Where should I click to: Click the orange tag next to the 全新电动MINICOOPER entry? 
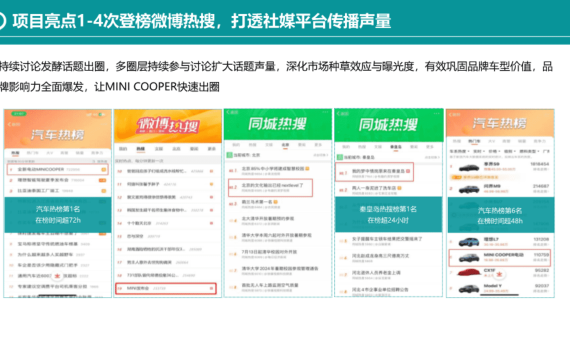click(104, 169)
